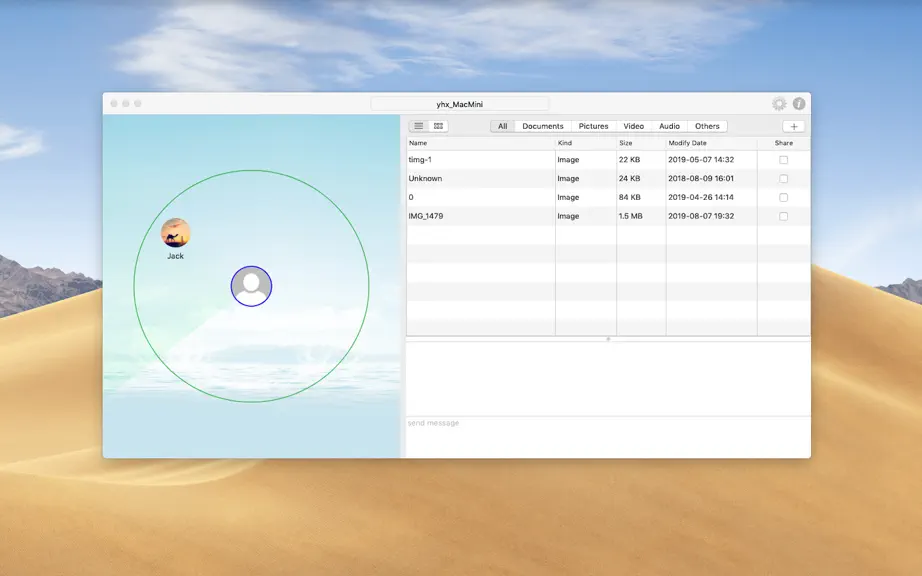Enable the Share checkbox for Unknown

point(783,179)
